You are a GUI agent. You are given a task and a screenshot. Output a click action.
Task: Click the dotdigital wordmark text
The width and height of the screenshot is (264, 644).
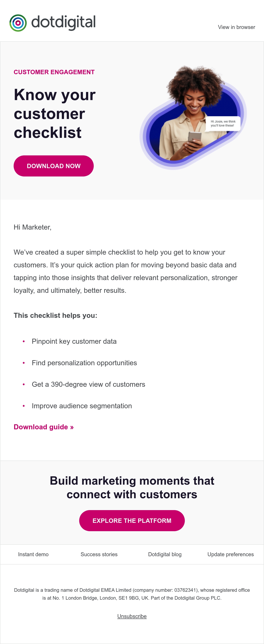pyautogui.click(x=63, y=23)
